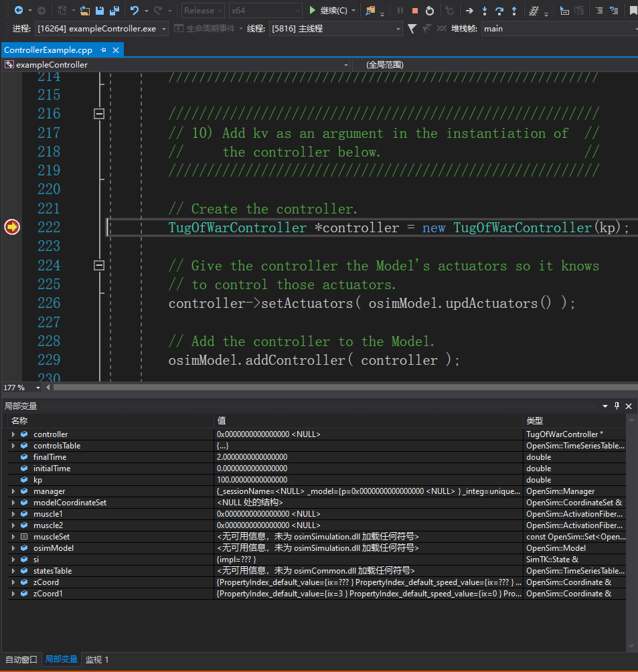
Task: Restart the debug session
Action: [430, 11]
